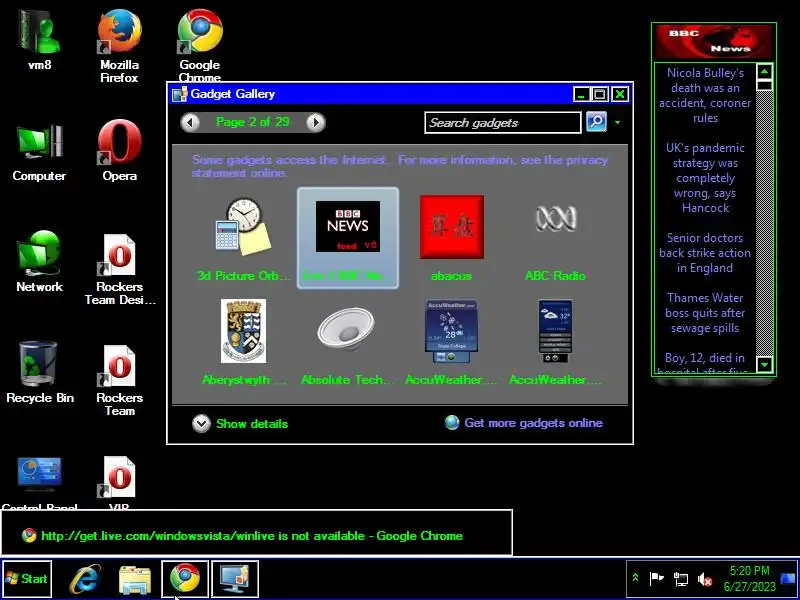Pick the ABC Radio gadget
The width and height of the screenshot is (800, 600).
pos(555,238)
